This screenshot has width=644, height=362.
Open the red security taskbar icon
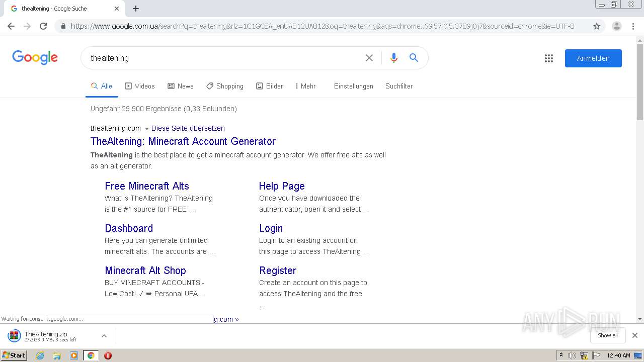click(x=108, y=355)
